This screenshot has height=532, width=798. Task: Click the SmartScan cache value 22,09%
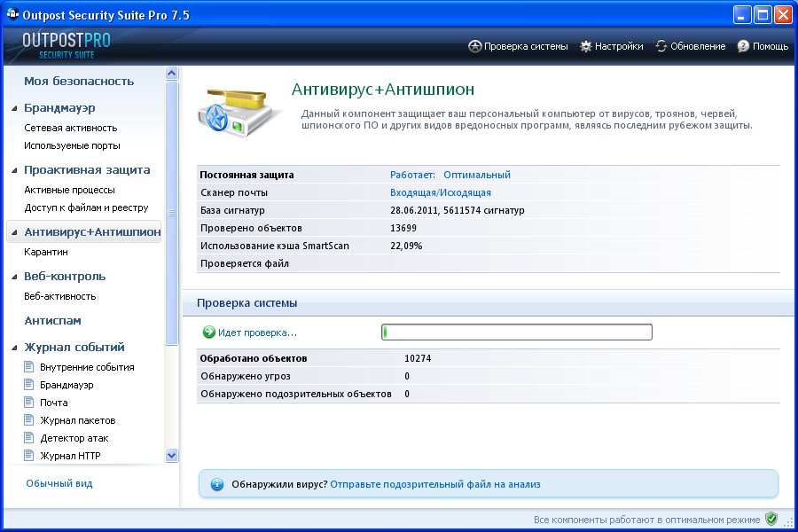coord(406,246)
